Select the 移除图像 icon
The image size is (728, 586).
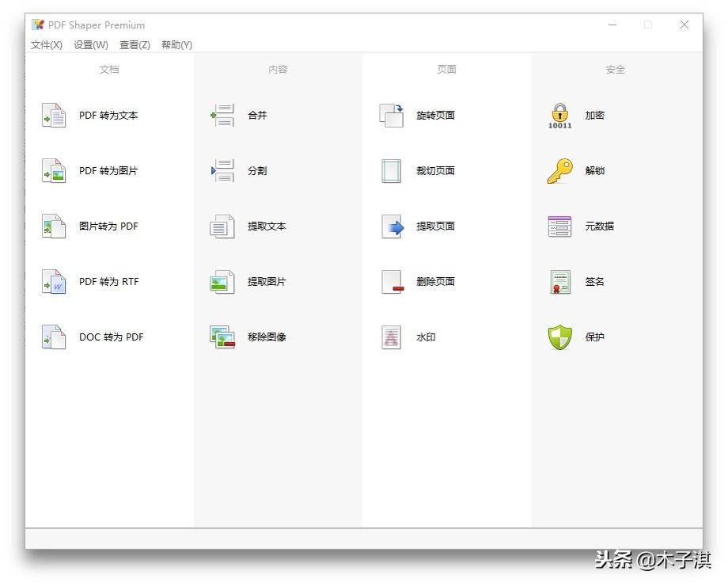tap(222, 337)
